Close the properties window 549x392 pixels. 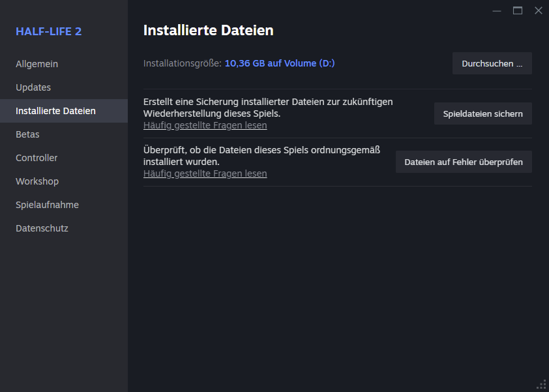pyautogui.click(x=538, y=10)
